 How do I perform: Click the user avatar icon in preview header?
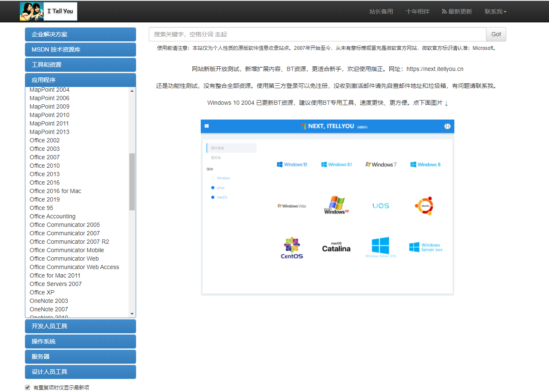447,126
